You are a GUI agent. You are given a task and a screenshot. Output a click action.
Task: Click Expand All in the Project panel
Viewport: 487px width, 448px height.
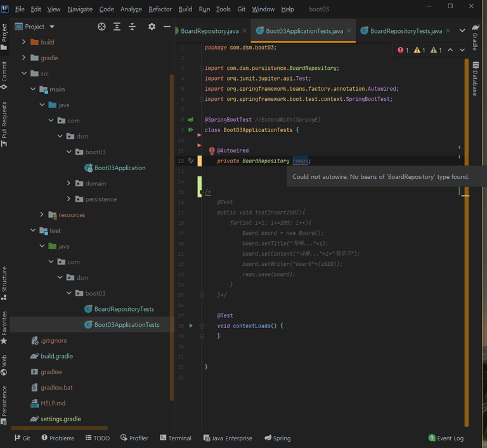click(x=117, y=27)
